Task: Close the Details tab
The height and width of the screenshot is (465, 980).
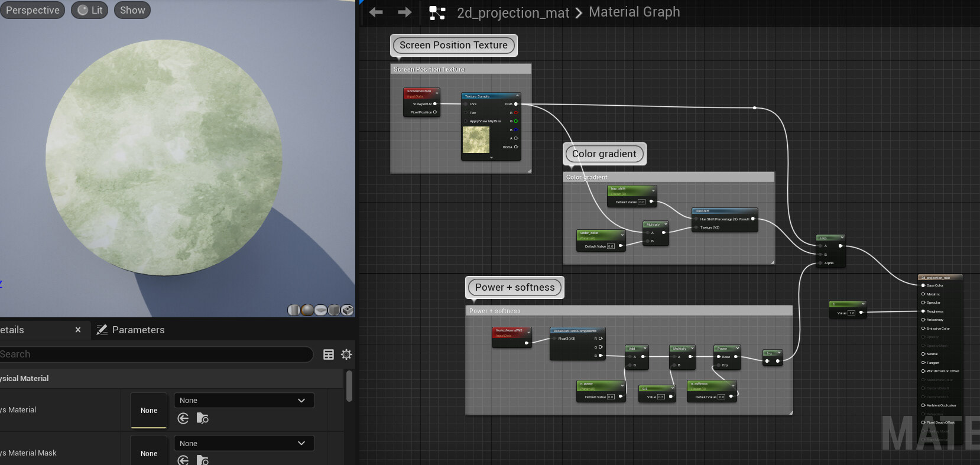Action: (x=78, y=330)
